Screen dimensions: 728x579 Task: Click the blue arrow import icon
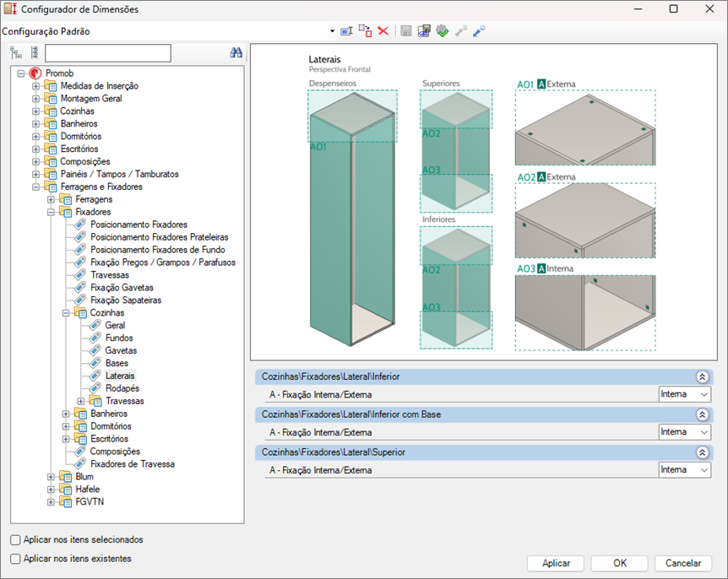point(479,31)
